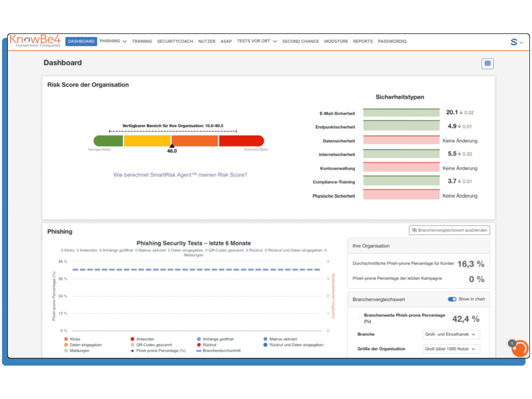Toggle the Antworten legend entry
The height and width of the screenshot is (399, 532).
tap(142, 339)
